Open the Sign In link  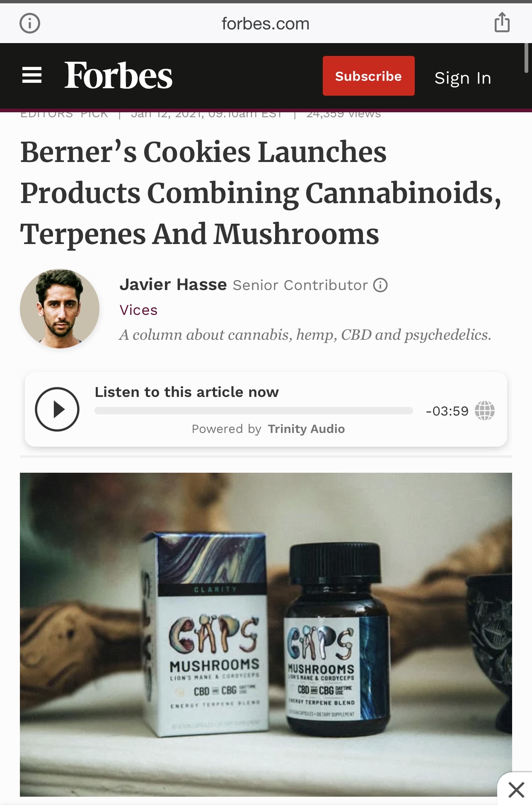point(463,77)
